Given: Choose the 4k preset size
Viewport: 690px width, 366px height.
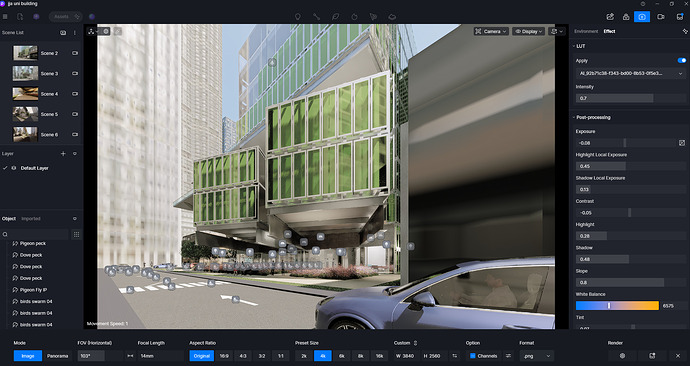Looking at the screenshot, I should tap(323, 356).
